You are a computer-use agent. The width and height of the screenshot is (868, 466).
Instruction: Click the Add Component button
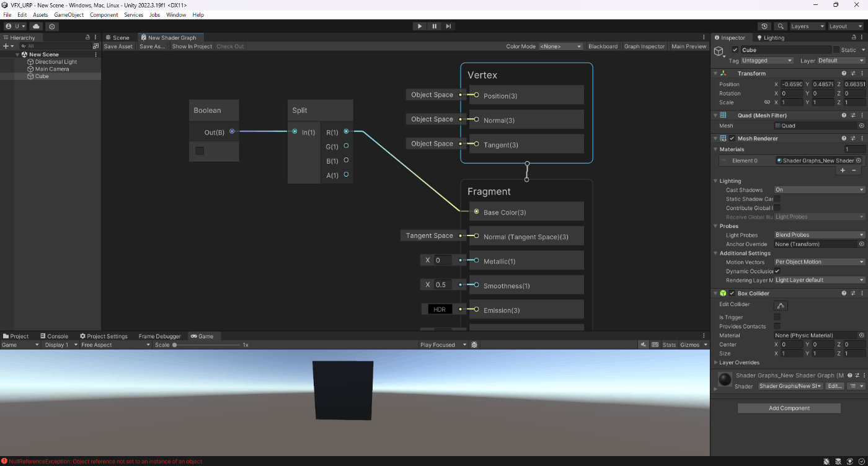[x=789, y=408]
